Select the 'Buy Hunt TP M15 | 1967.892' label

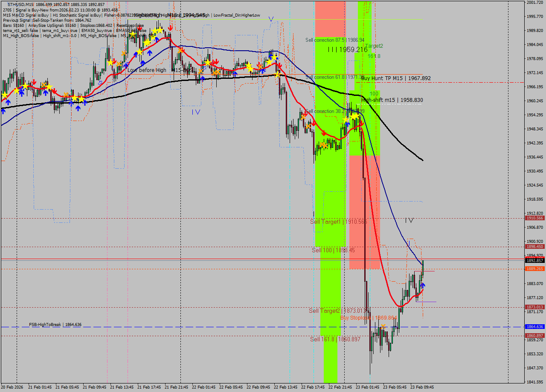point(395,78)
